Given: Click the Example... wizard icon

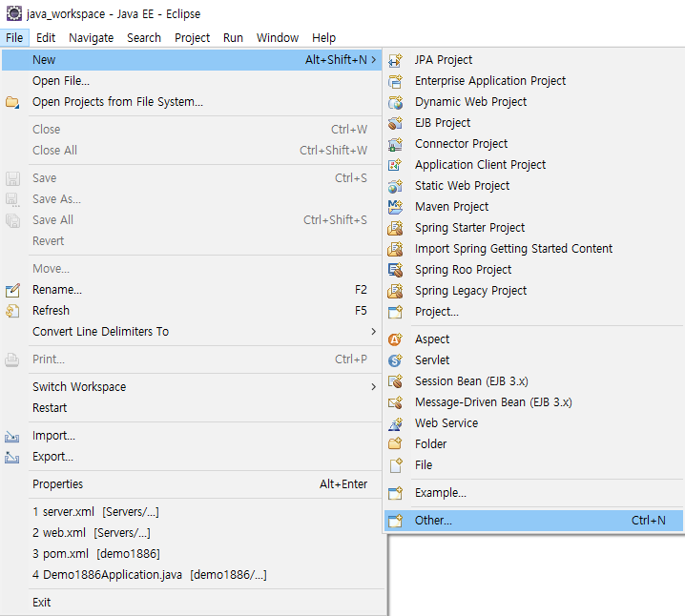Looking at the screenshot, I should (x=395, y=493).
